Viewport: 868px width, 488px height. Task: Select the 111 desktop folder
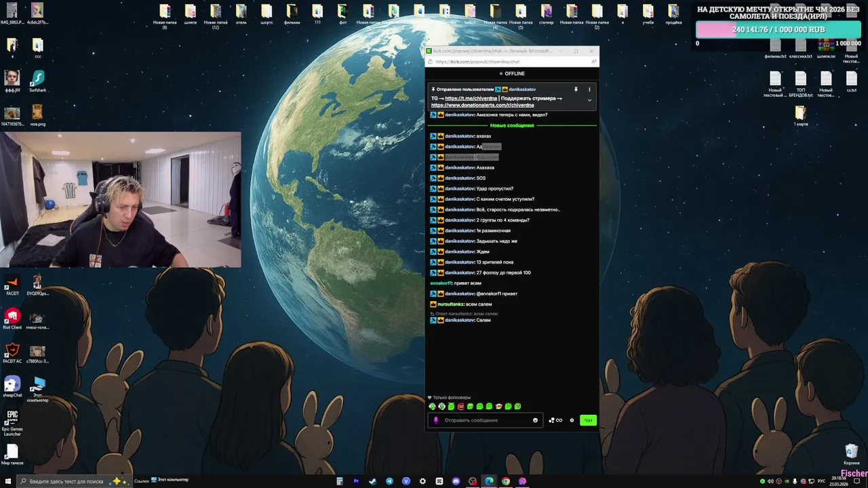(x=317, y=15)
